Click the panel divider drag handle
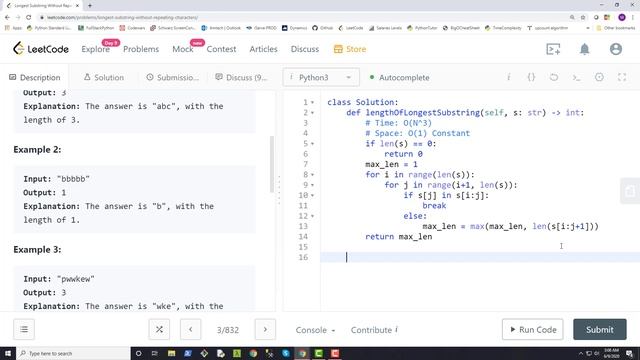The height and width of the screenshot is (360, 640). click(279, 190)
